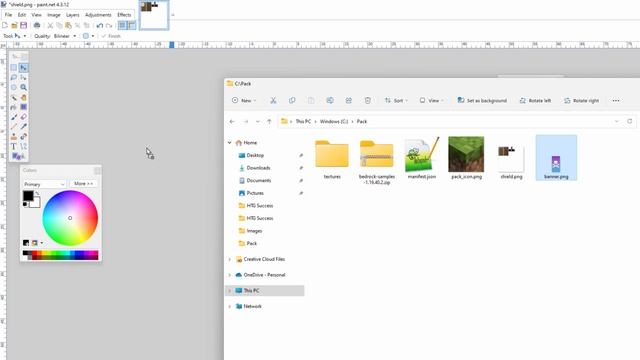
Task: Toggle the pixel grid button in paint.net
Action: [122, 25]
